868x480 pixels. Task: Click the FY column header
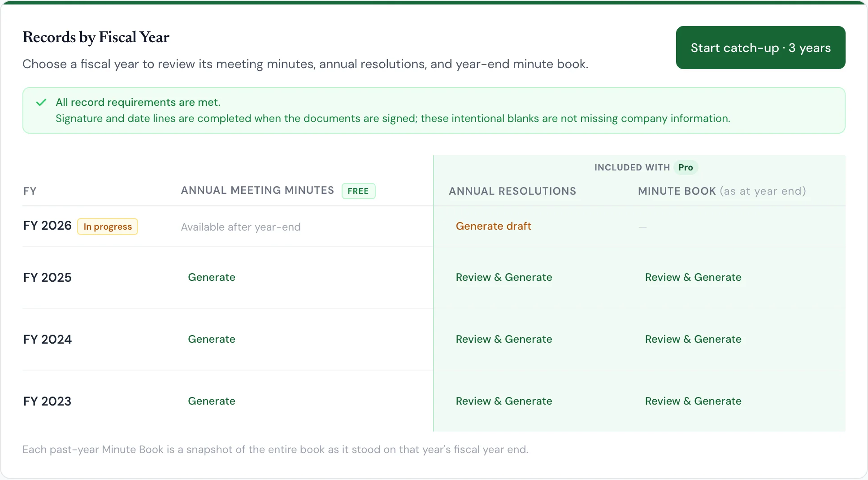(x=30, y=191)
